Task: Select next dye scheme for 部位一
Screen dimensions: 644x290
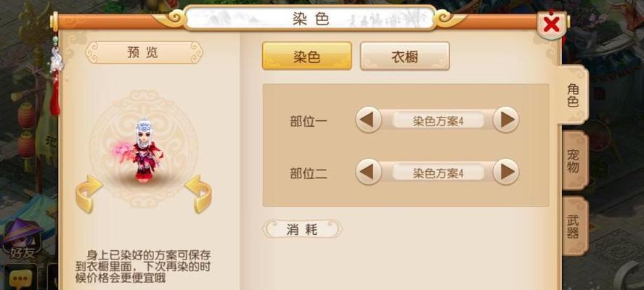Action: pos(506,120)
